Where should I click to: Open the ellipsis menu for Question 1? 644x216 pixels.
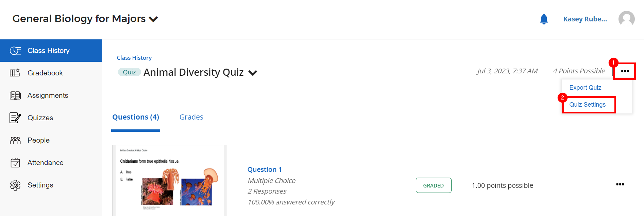point(620,184)
